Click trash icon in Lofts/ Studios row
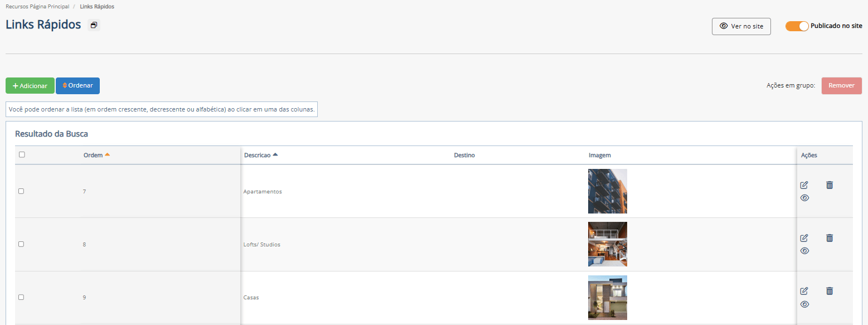 [830, 238]
